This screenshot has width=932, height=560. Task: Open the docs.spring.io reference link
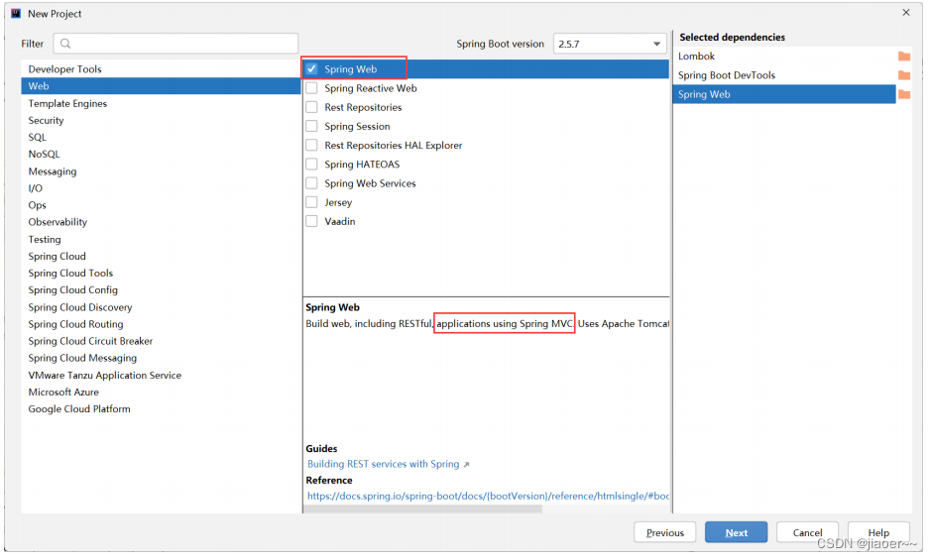coord(488,496)
